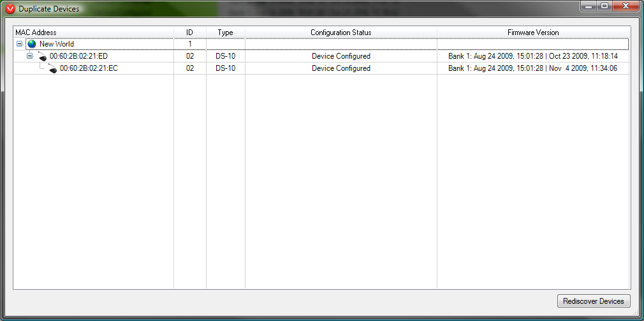Click firmware version ending Nov 4 2009
Screen dimensions: 644x321
point(532,68)
